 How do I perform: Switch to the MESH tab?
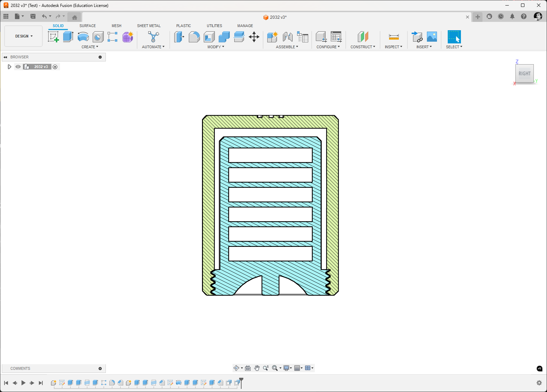pos(117,26)
